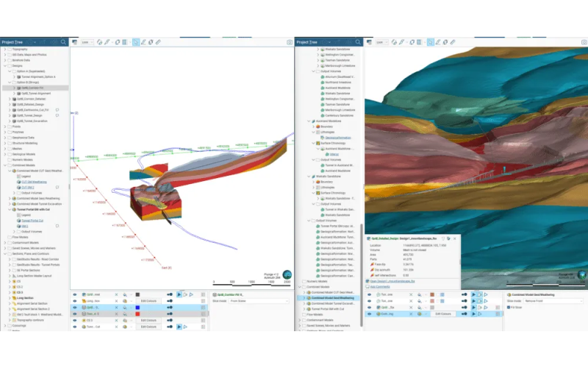Select the arrow Select tool in left viewer toolbar
588x368 pixels.
click(136, 42)
